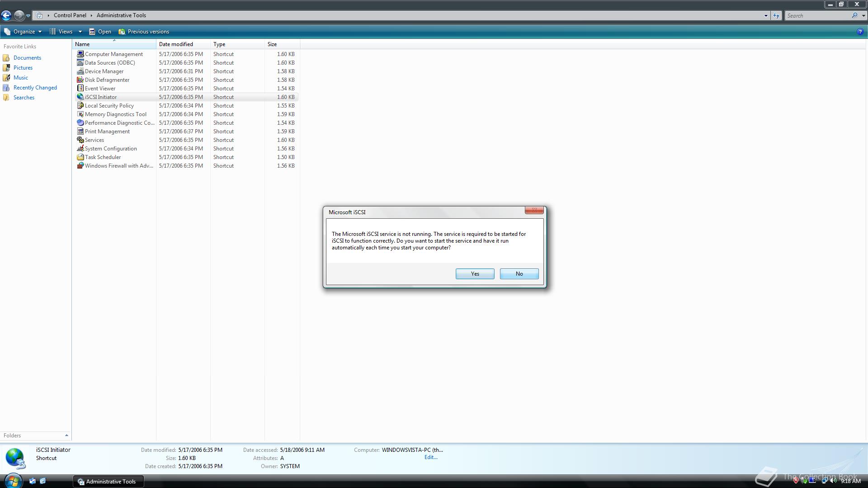Click the Computer Management shortcut icon

(x=80, y=54)
